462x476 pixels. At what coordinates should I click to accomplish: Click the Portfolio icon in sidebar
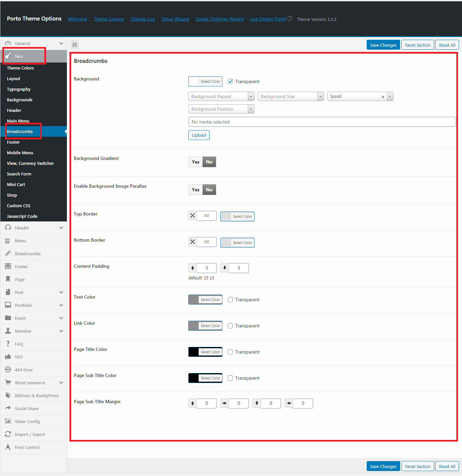pos(8,305)
